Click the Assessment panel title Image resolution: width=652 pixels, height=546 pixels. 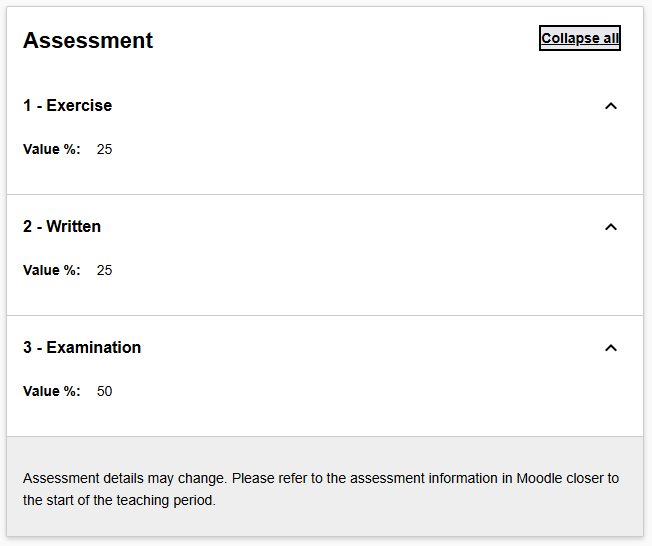click(x=88, y=40)
